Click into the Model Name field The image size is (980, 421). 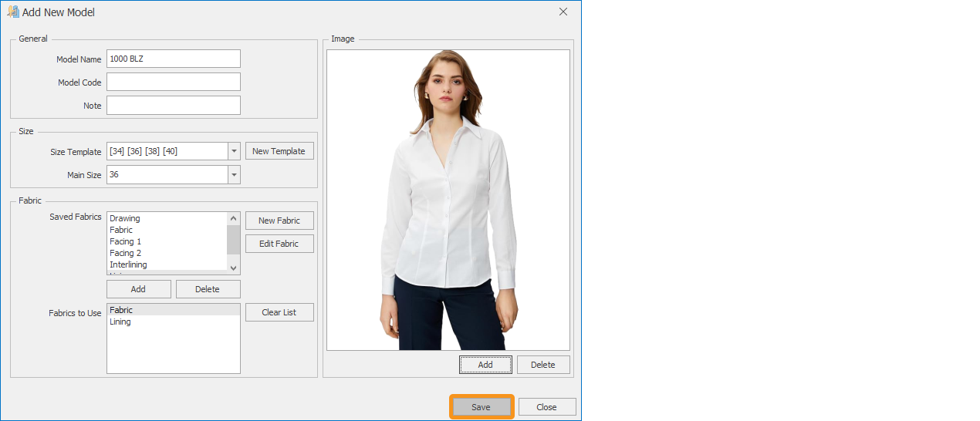click(173, 59)
